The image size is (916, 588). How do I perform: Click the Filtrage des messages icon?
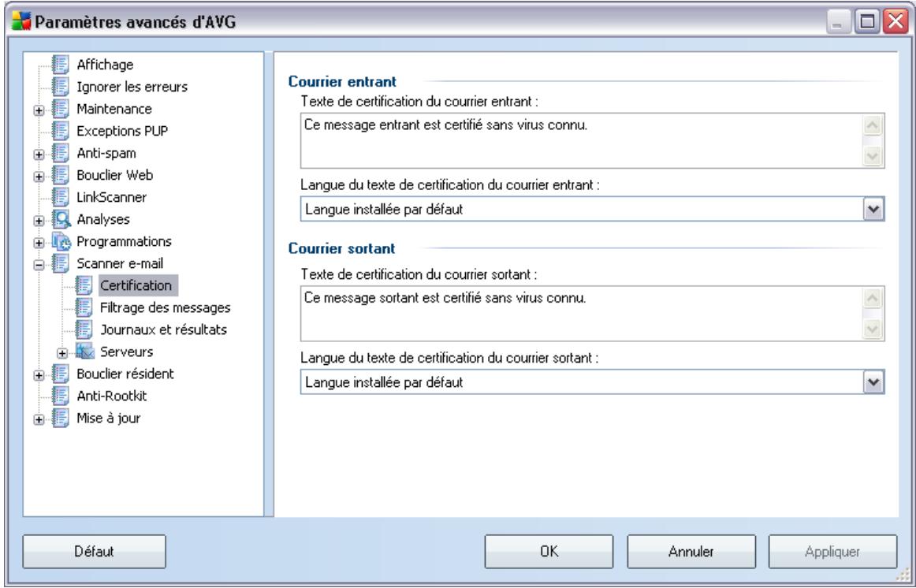click(x=84, y=307)
